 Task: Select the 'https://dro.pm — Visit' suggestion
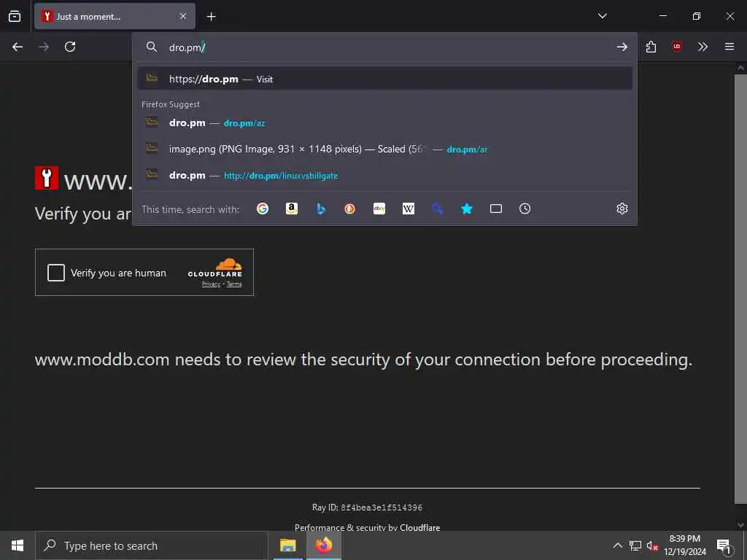click(385, 79)
